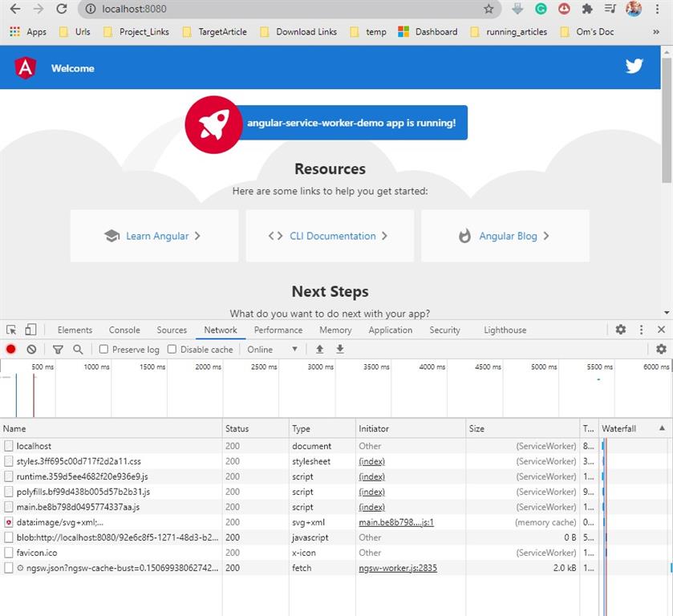
Task: Open the Performance tab
Action: 278,330
